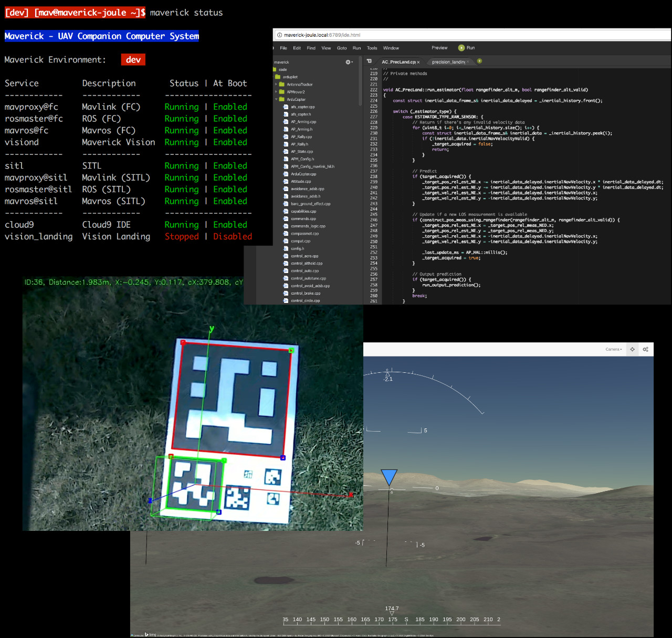Open AP_Rally.cpp in file tree
672x638 pixels.
[x=301, y=137]
